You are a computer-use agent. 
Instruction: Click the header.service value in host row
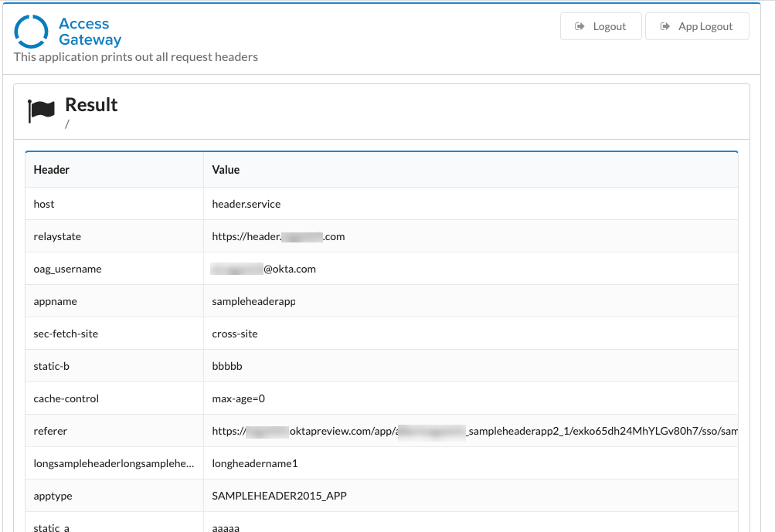[246, 205]
